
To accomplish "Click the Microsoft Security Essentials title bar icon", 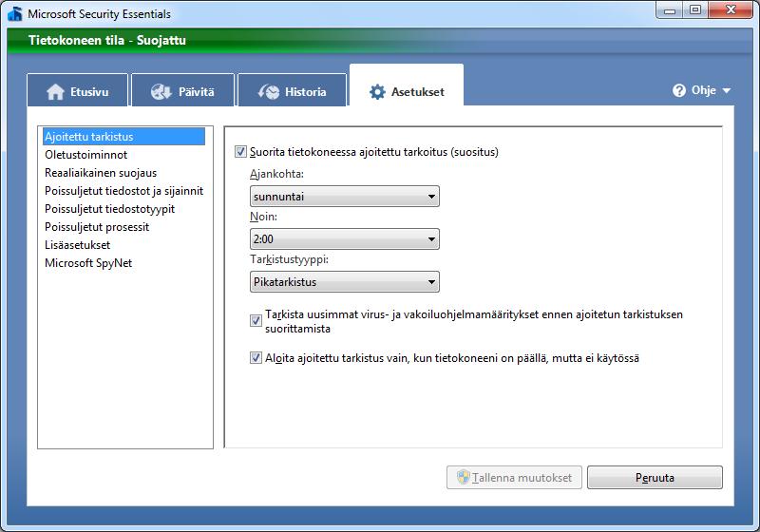I will coord(15,13).
